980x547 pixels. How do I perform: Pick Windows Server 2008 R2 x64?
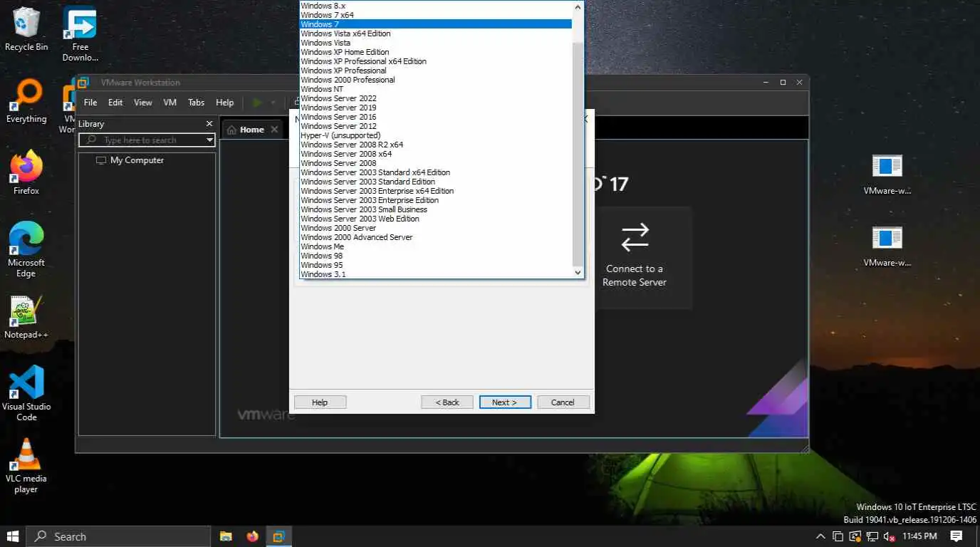(435, 145)
